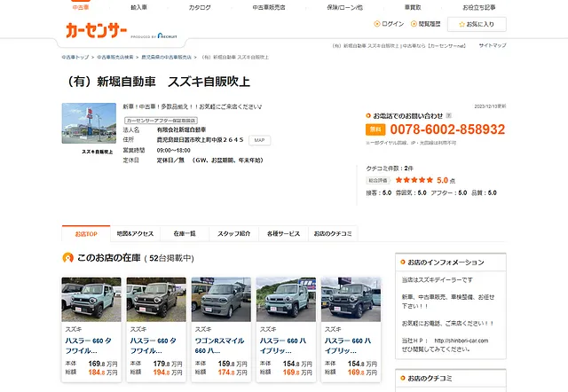Open the 保険/ローン他 navigation item
The height and width of the screenshot is (392, 568).
pos(344,7)
